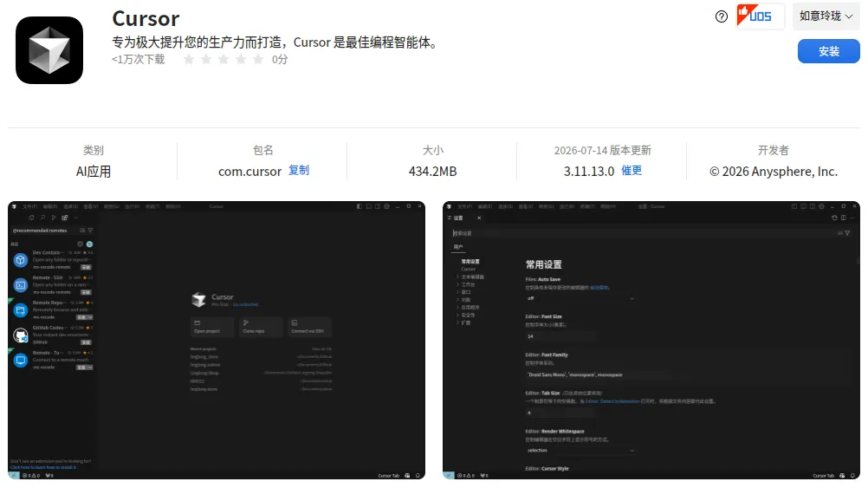This screenshot has width=868, height=488.
Task: Click the 复制 link beside com.cursor
Action: click(x=299, y=171)
